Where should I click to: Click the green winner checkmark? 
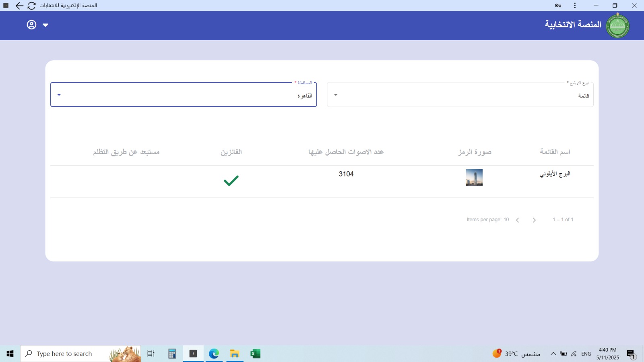[x=231, y=181]
